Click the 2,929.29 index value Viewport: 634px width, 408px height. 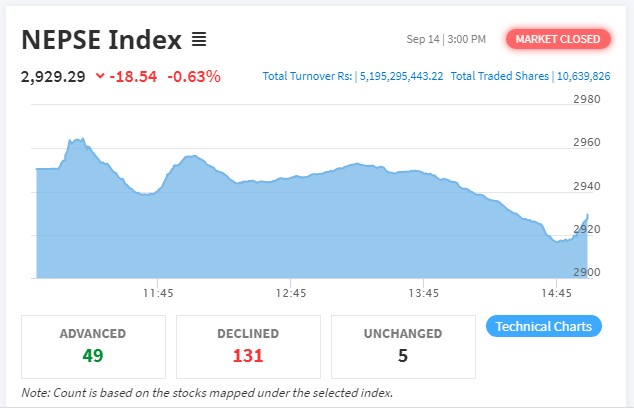(52, 76)
